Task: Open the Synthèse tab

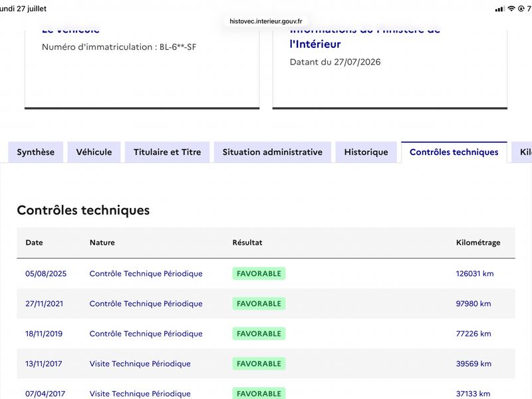Action: (x=36, y=152)
